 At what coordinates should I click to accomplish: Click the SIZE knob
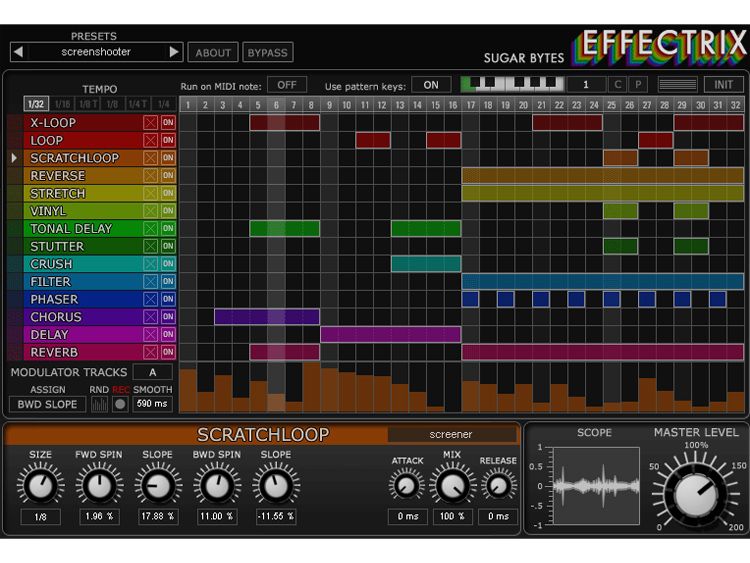coord(41,486)
